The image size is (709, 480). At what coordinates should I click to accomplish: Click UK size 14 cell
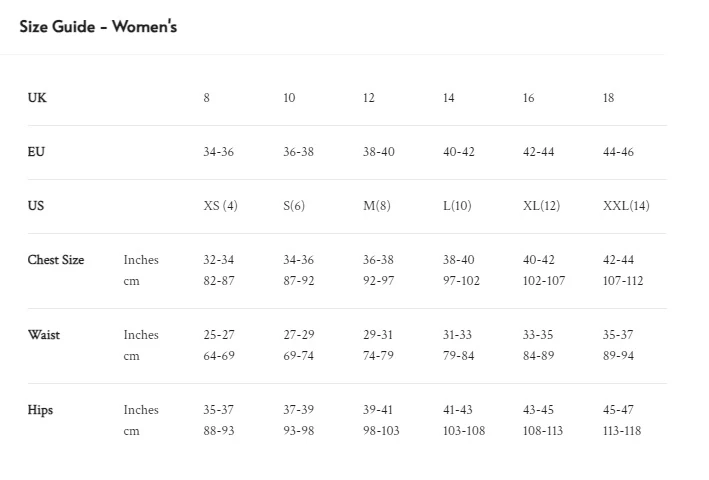tap(448, 98)
